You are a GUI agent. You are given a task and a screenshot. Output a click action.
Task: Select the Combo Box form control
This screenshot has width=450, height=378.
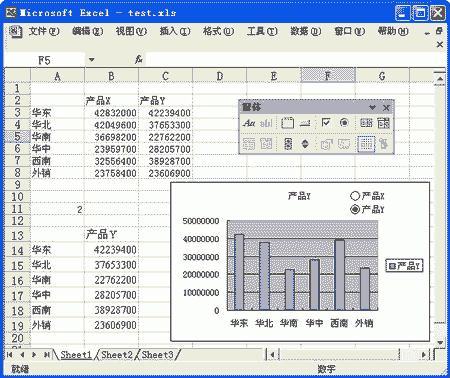384,123
